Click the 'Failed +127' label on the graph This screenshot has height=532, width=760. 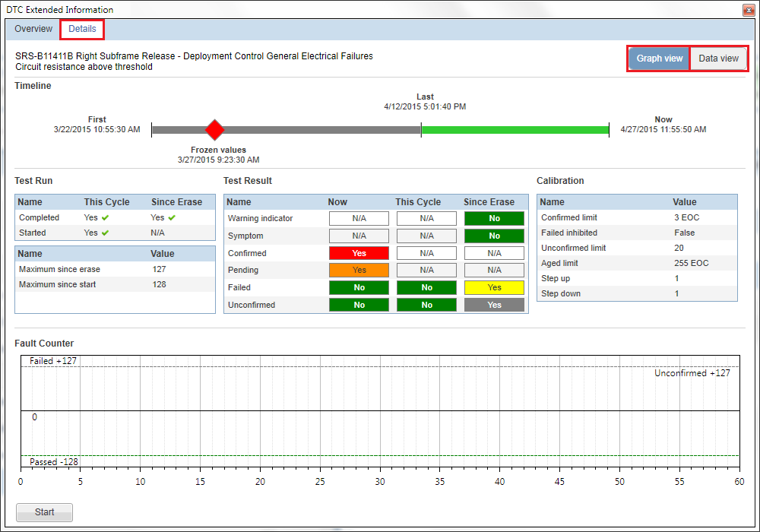(x=53, y=361)
